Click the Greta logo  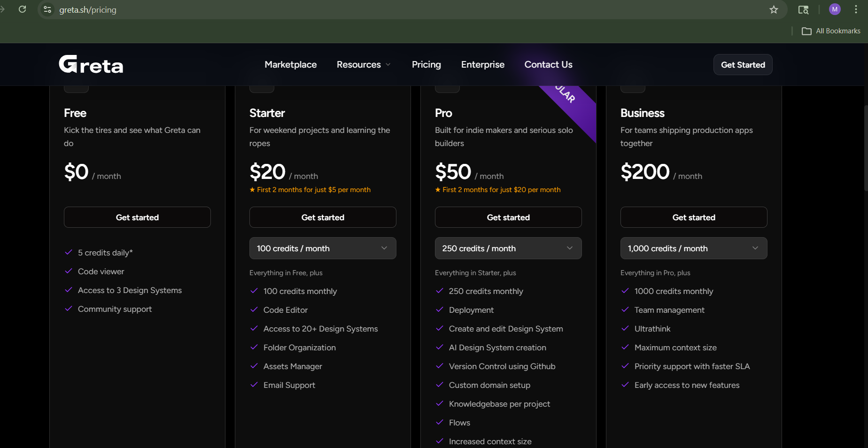tap(91, 64)
